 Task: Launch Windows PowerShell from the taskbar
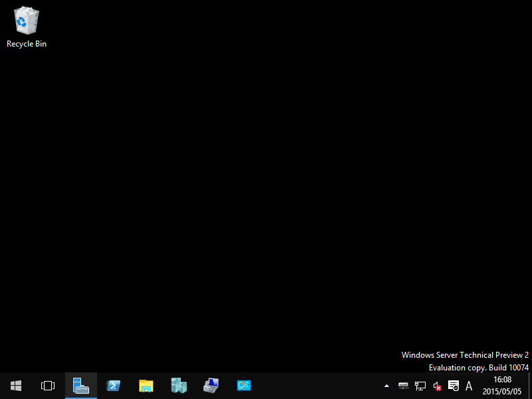113,386
